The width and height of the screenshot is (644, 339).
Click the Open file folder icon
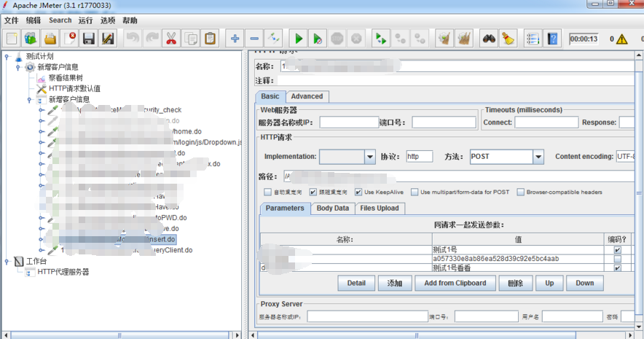[50, 39]
